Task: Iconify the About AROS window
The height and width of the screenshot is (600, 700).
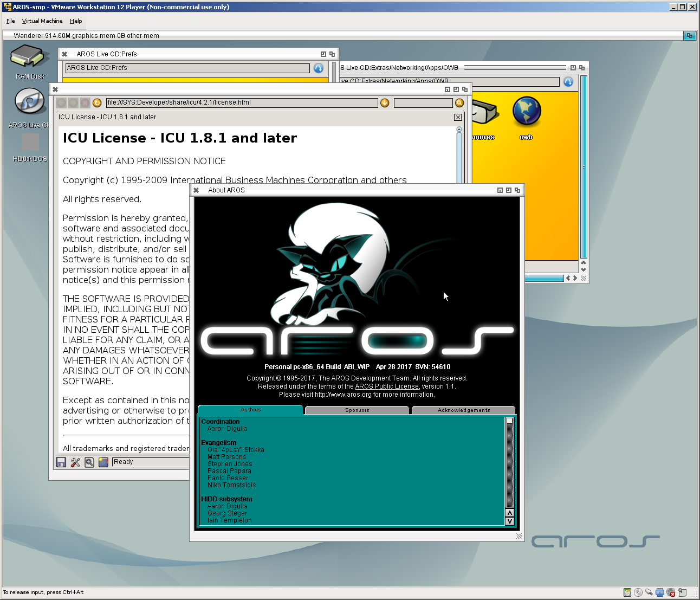Action: coord(500,190)
